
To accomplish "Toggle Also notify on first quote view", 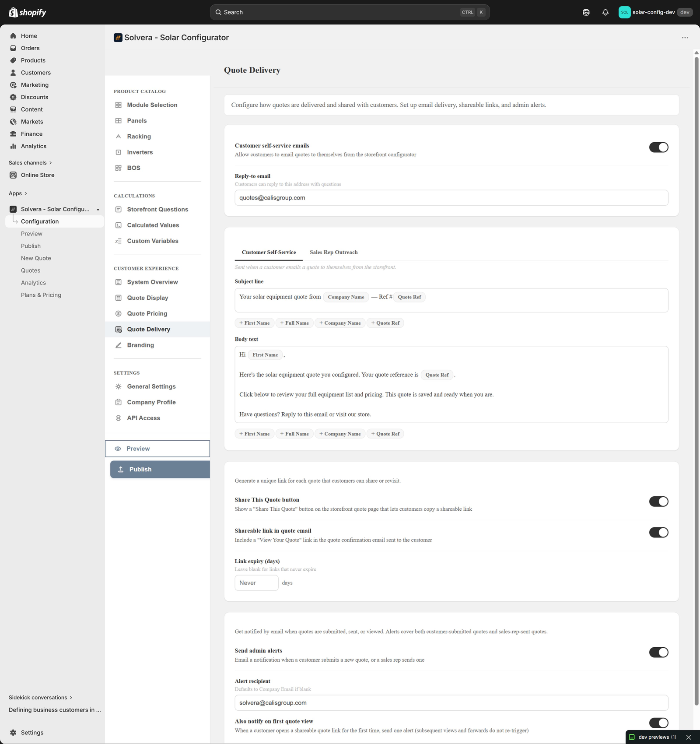I will (658, 723).
